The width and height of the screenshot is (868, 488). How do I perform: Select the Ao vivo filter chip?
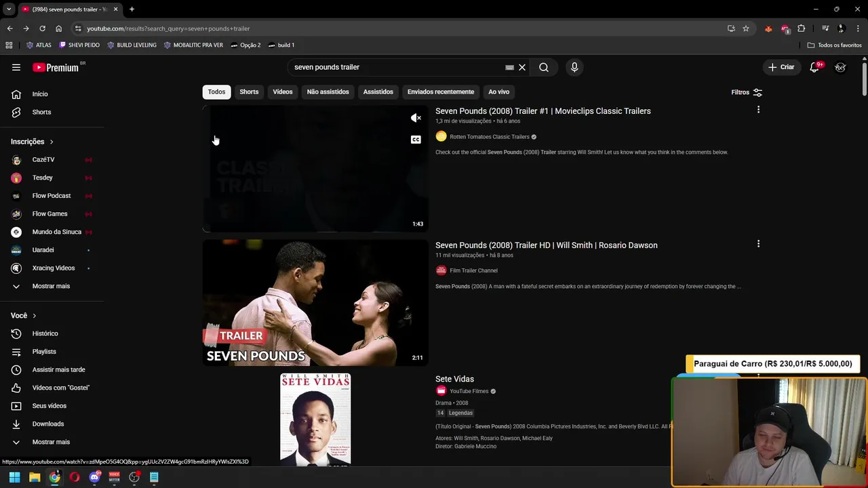pyautogui.click(x=498, y=91)
